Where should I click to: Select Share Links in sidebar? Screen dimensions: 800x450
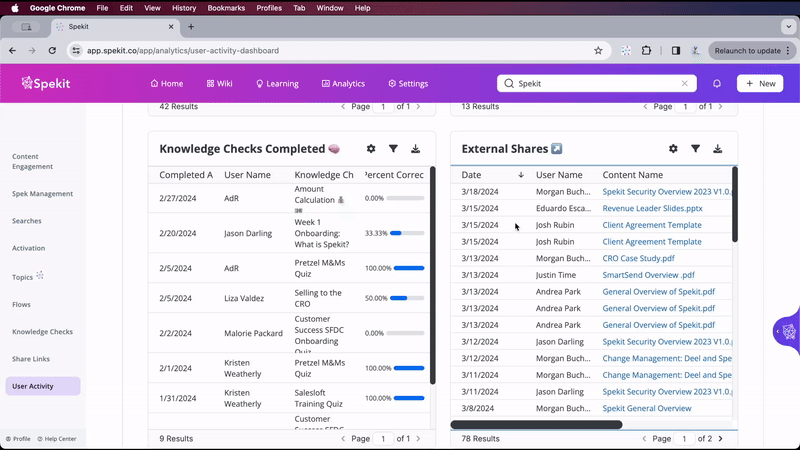(x=31, y=359)
